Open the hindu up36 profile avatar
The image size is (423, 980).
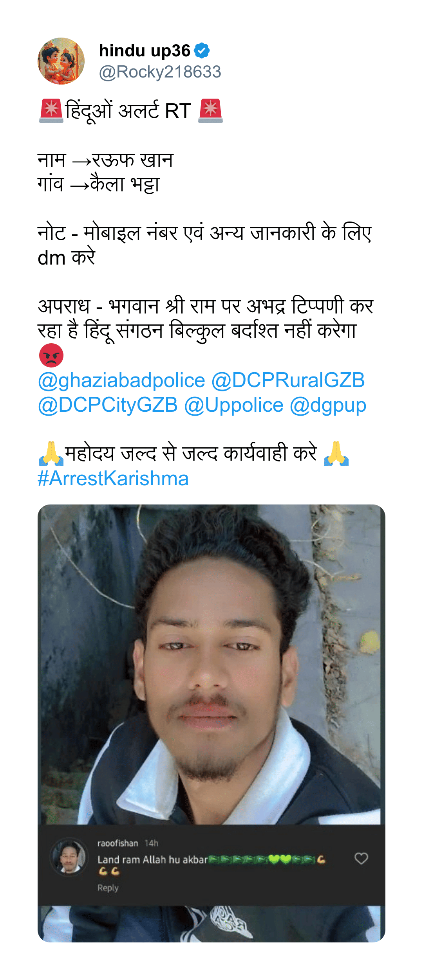click(x=61, y=61)
